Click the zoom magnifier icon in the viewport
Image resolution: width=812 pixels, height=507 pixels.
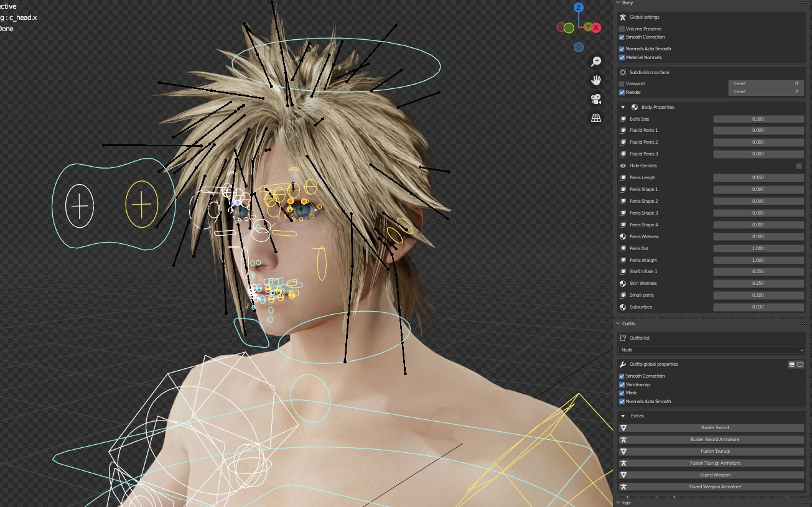click(x=596, y=61)
